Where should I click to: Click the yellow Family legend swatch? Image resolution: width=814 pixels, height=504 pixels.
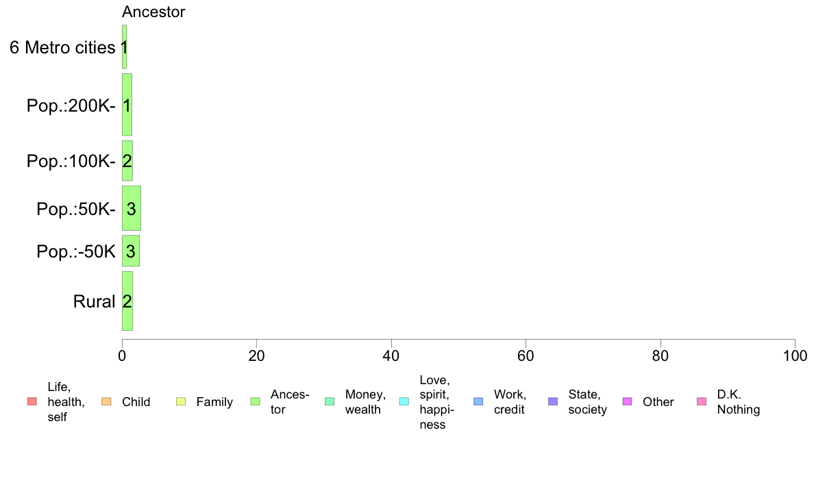(181, 402)
